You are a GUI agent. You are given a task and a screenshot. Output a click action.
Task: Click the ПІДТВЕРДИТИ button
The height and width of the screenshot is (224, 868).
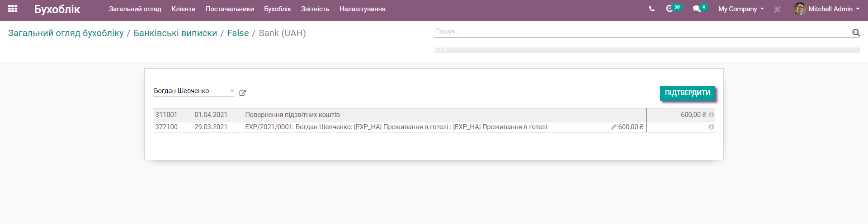(x=688, y=93)
